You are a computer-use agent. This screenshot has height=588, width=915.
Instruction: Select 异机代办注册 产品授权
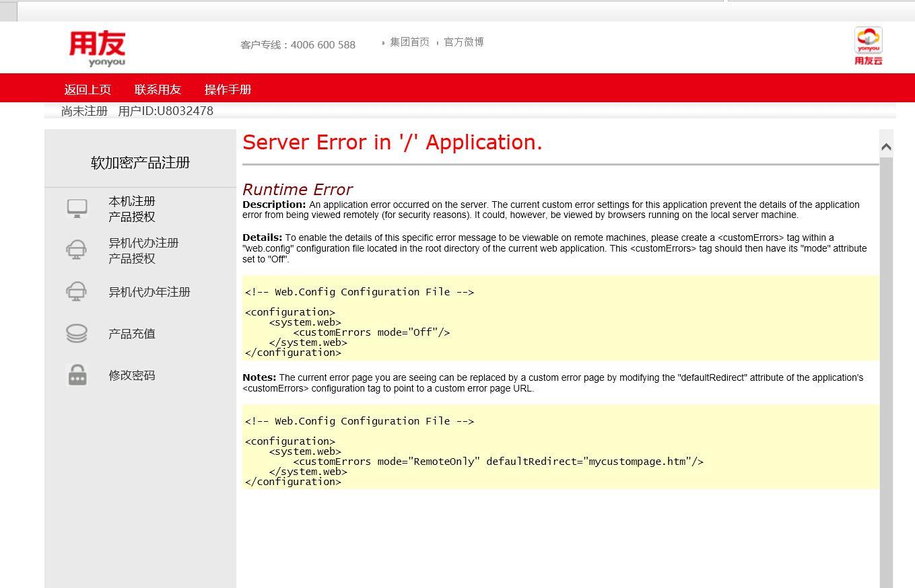click(143, 250)
